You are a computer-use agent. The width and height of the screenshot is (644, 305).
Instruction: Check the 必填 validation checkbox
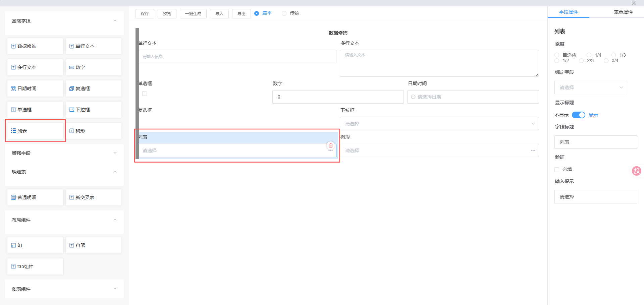[557, 170]
